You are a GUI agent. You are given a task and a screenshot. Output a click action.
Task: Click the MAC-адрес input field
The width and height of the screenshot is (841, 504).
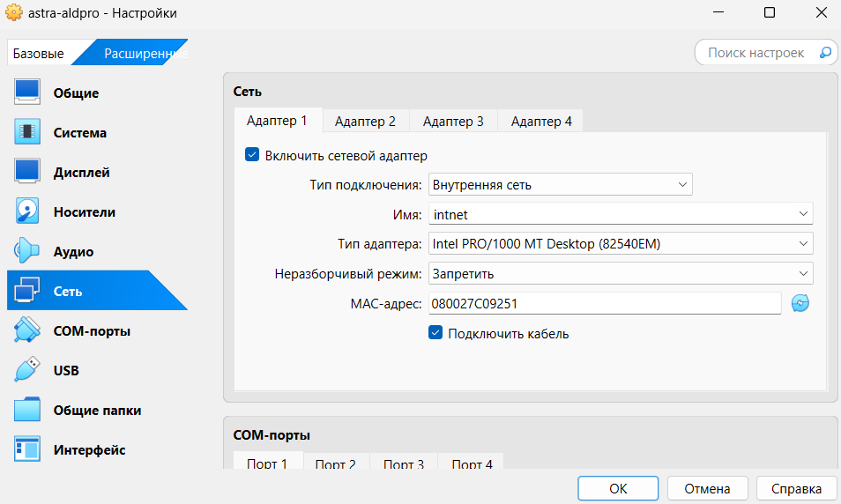(605, 303)
